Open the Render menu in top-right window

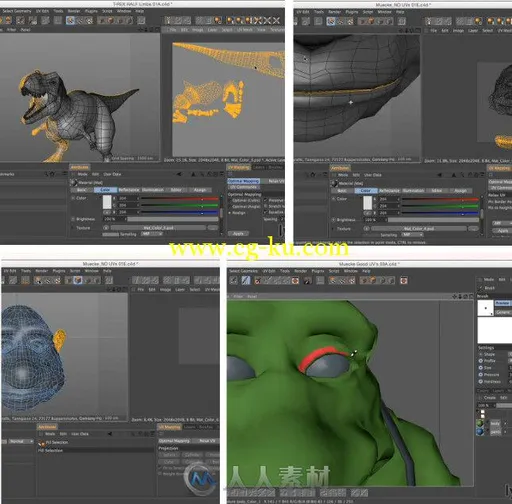(x=334, y=12)
